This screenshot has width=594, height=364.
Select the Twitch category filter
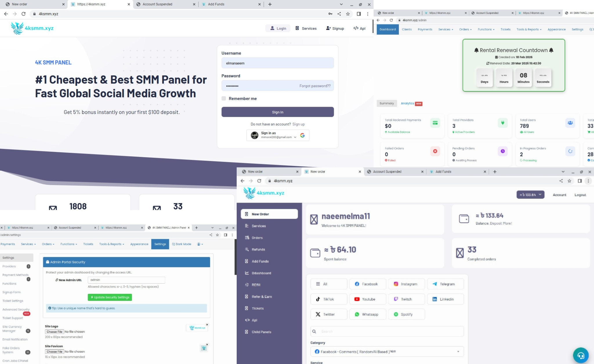[406, 299]
